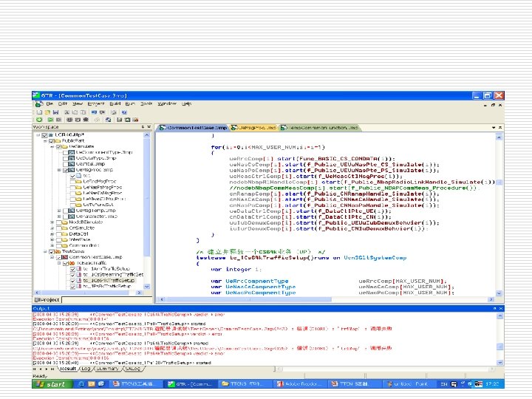Open the Help menu
The height and width of the screenshot is (399, 532).
186,104
